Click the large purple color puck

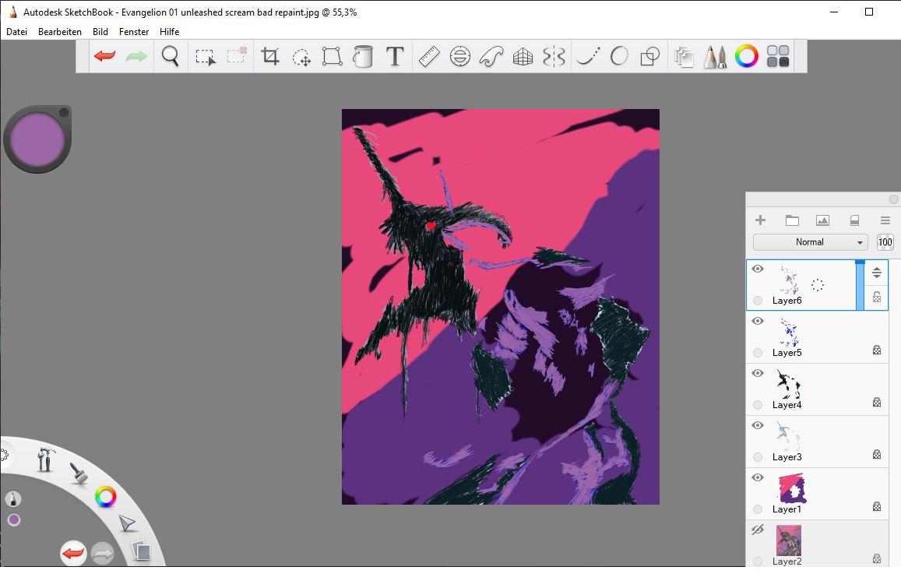(x=37, y=139)
